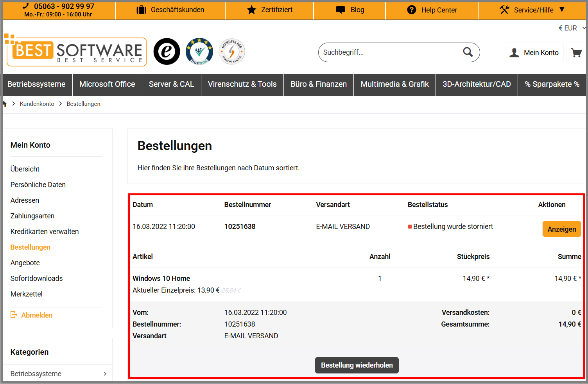Open Übersicht in account sidebar

[x=25, y=169]
